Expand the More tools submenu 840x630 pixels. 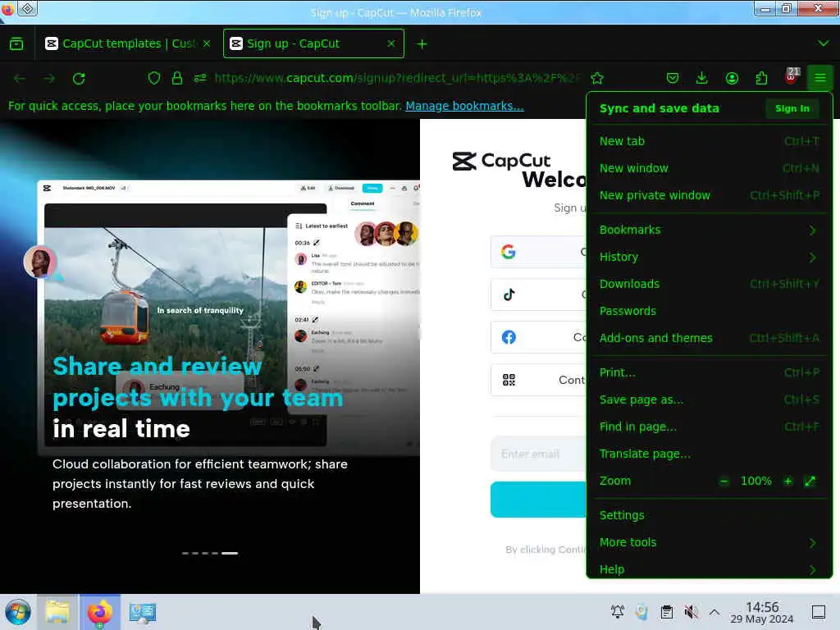(x=710, y=543)
